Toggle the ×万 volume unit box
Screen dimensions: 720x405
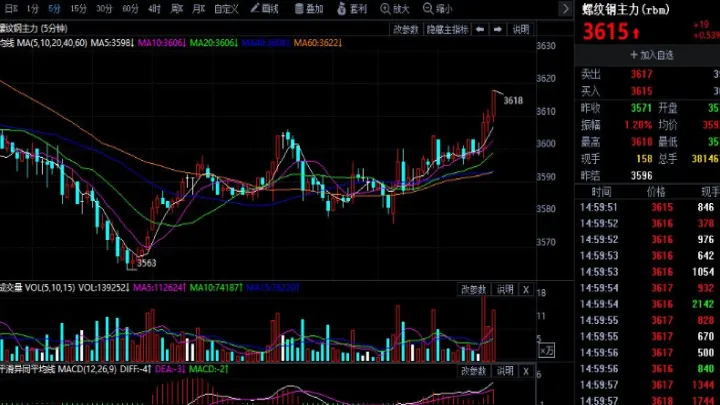(546, 350)
